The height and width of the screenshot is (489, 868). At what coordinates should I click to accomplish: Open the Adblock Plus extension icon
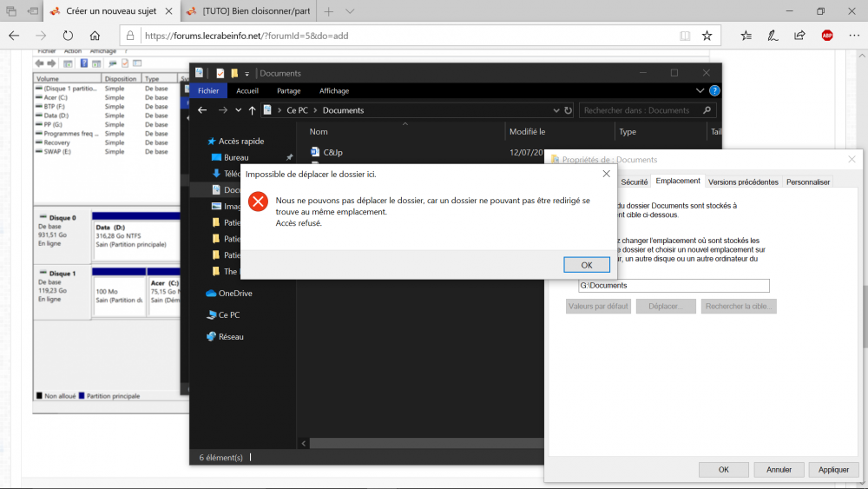[827, 36]
